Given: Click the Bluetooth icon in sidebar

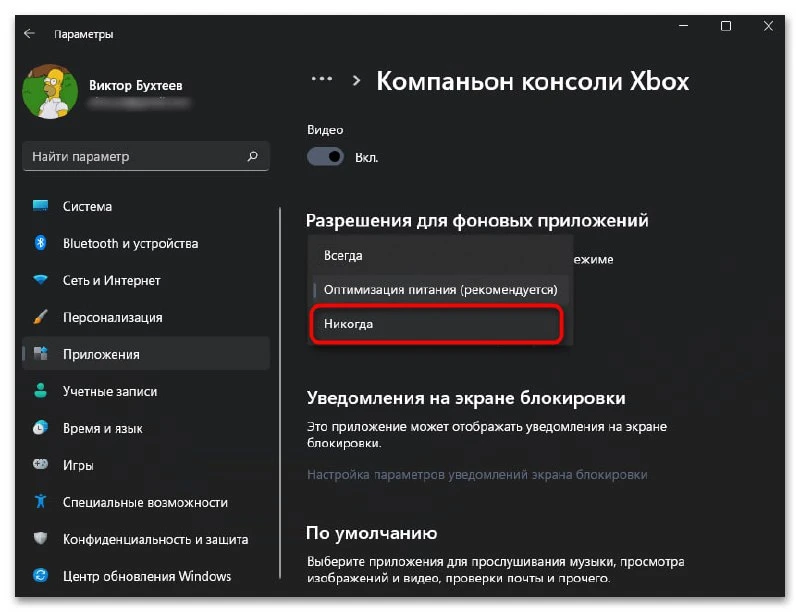Looking at the screenshot, I should click(40, 243).
